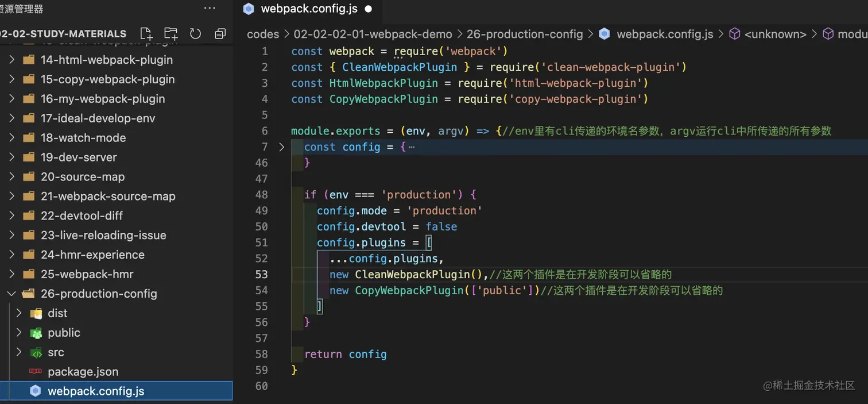Image resolution: width=868 pixels, height=404 pixels.
Task: Collapse the 26-production-config folder
Action: tap(11, 294)
